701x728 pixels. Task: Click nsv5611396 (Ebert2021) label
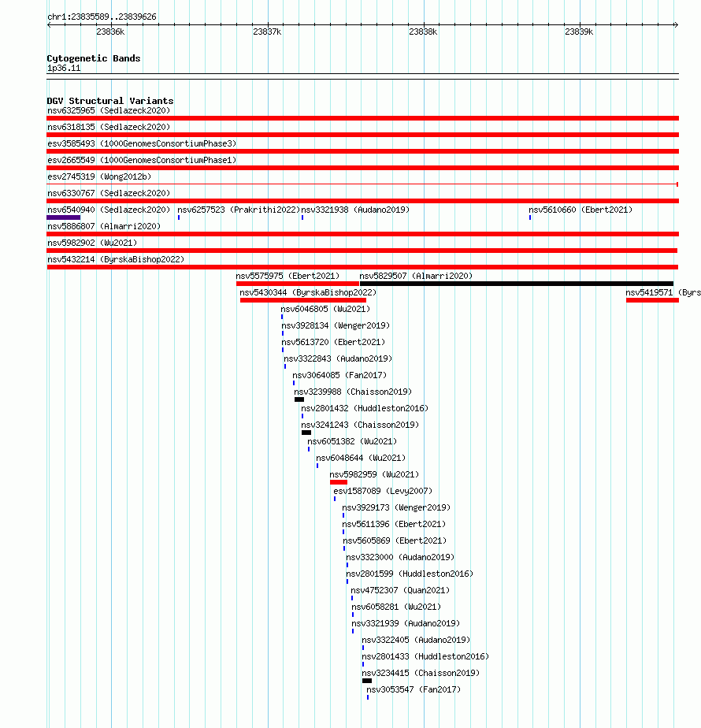(394, 524)
